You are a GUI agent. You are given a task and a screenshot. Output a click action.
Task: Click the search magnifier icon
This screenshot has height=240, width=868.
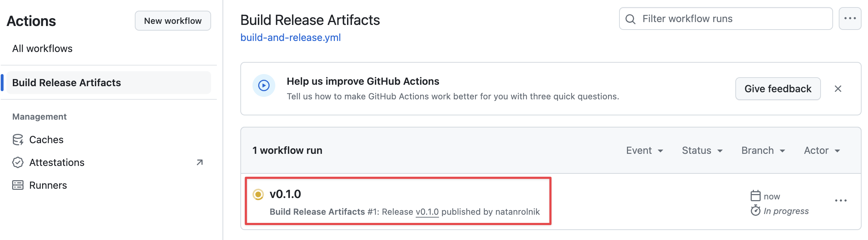pos(630,19)
